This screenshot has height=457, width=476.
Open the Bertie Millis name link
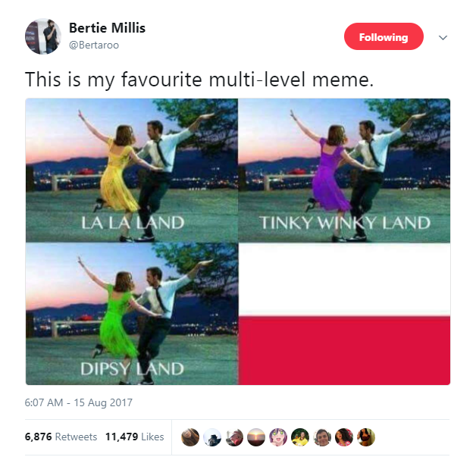pos(107,28)
